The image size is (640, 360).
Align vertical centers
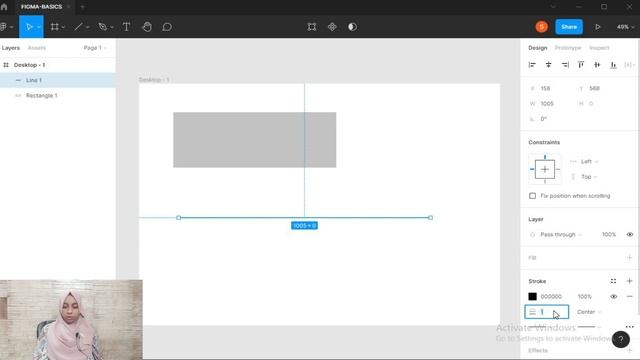(x=597, y=65)
